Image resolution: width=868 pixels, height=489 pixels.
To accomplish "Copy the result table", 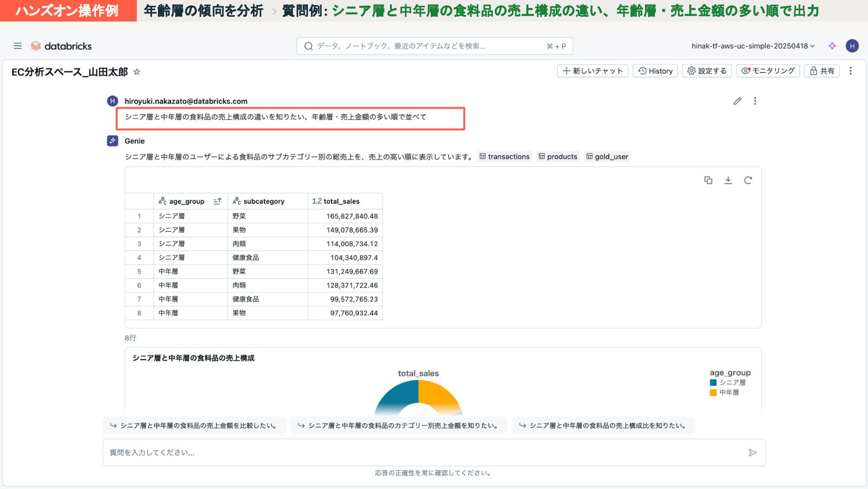I will click(708, 180).
